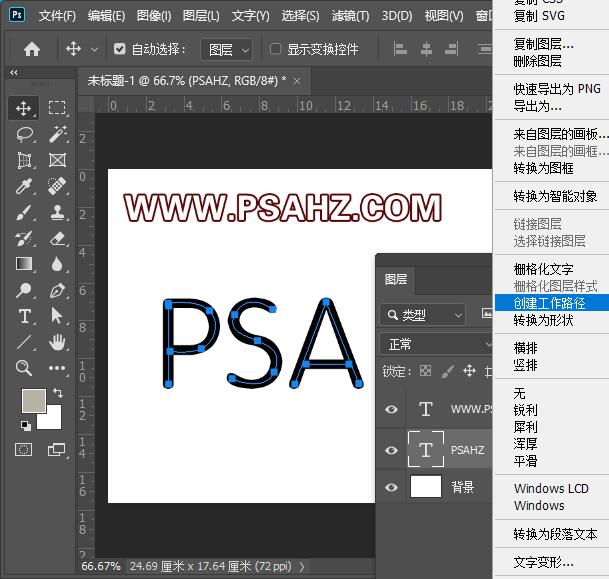
Task: Click the foreground color swatch
Action: [x=33, y=400]
